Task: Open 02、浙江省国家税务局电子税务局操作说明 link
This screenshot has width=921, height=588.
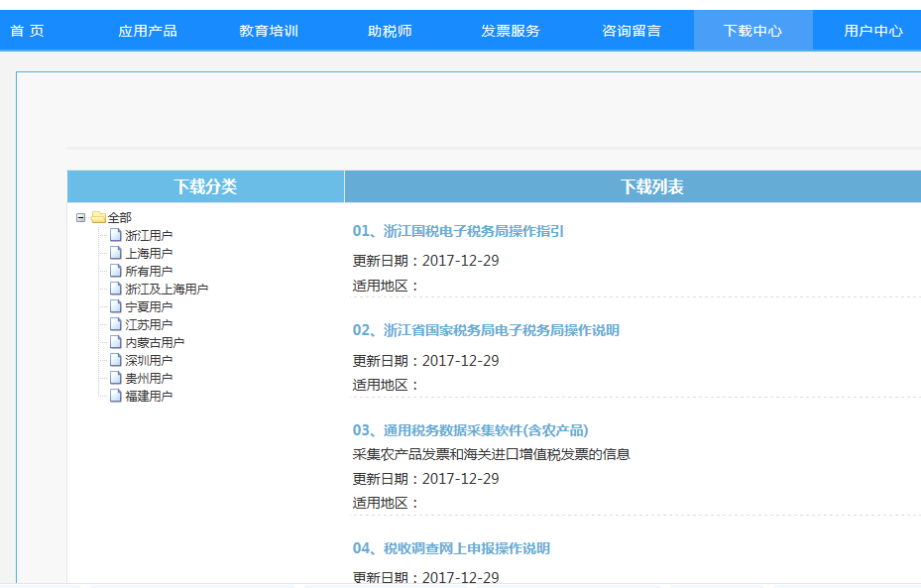Action: 486,330
